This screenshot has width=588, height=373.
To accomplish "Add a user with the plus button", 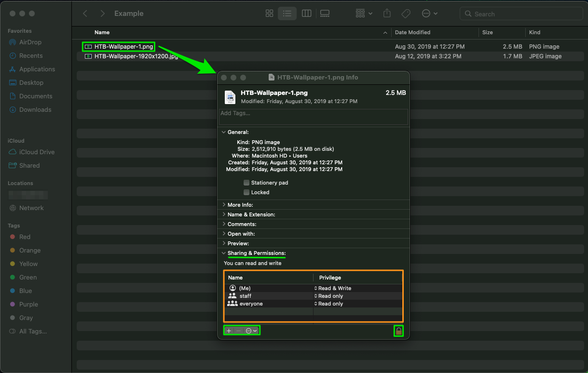I will tap(229, 331).
